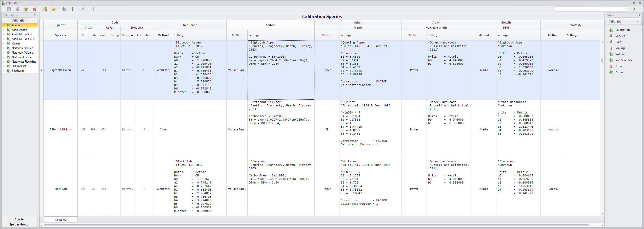
Task: Click the red X delete icon
Action: pos(35,9)
